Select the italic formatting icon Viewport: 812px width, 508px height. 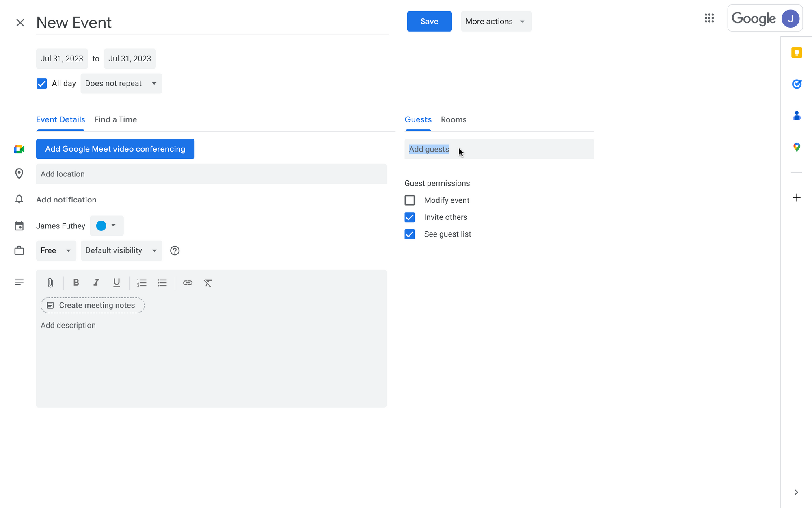[95, 283]
